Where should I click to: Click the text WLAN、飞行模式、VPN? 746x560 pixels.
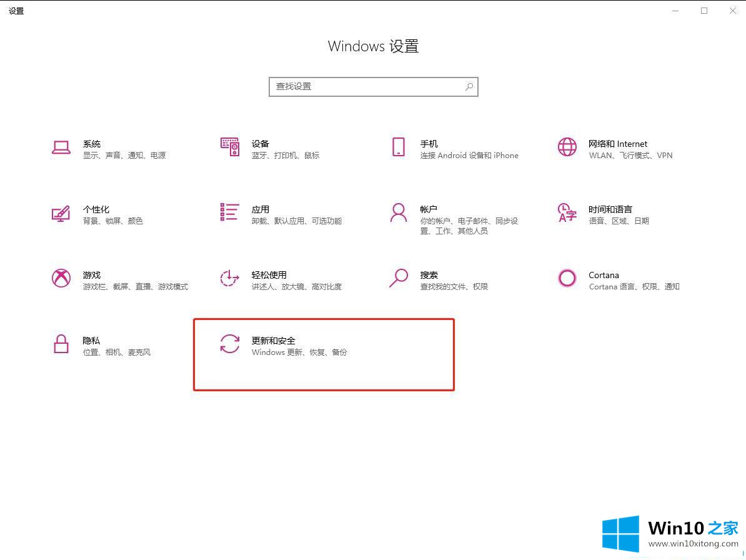pyautogui.click(x=630, y=155)
